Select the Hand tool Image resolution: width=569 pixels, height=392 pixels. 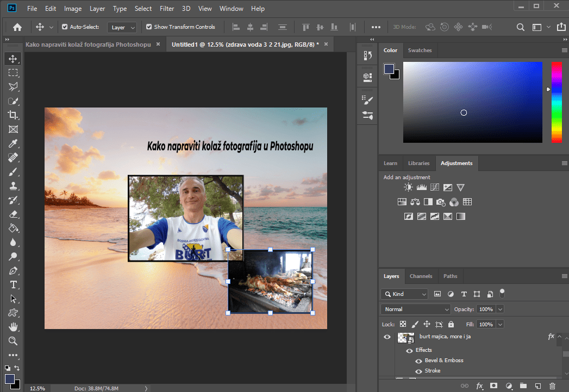pyautogui.click(x=13, y=327)
